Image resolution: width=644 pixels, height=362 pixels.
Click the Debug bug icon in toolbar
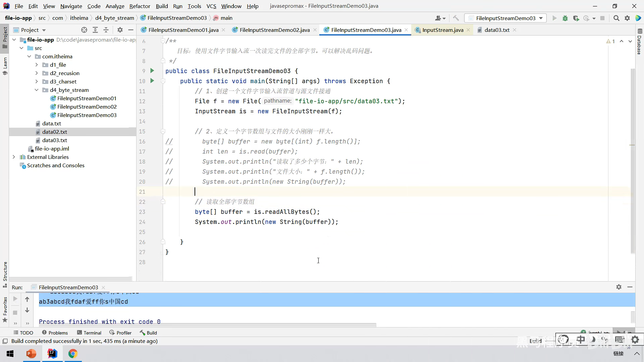(565, 18)
